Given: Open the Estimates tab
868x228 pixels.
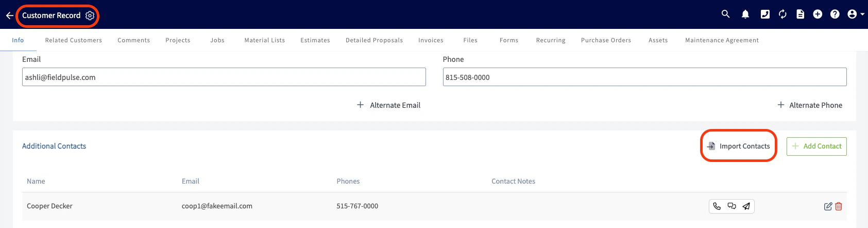Looking at the screenshot, I should click(x=315, y=40).
